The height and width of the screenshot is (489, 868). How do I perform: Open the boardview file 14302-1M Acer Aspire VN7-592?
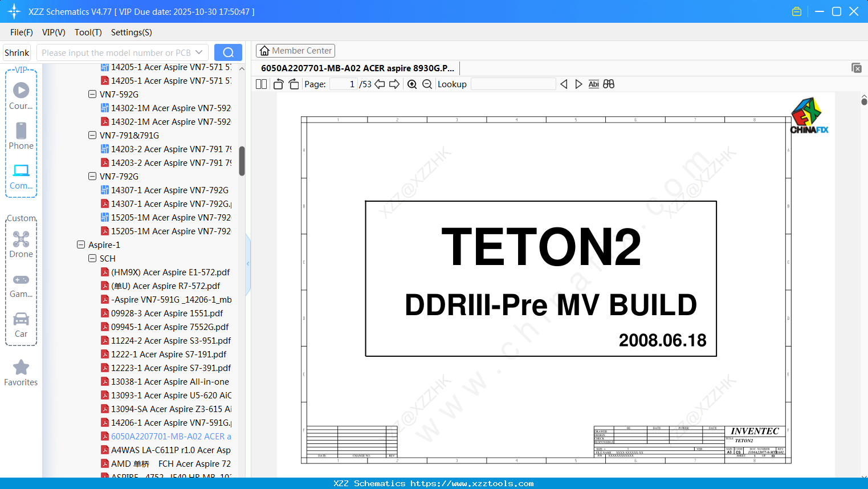pyautogui.click(x=166, y=108)
